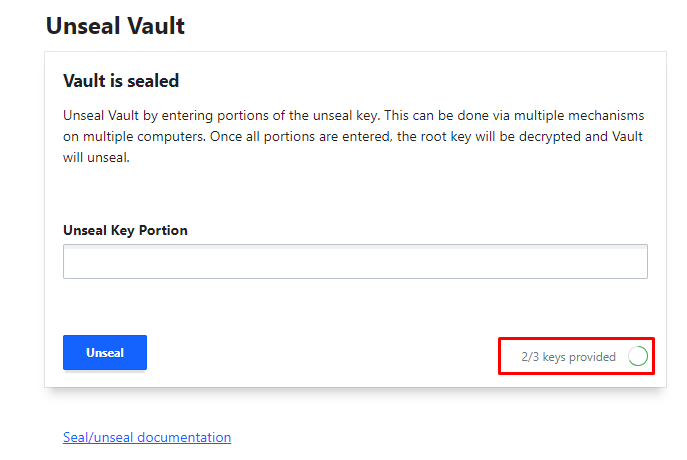Click the blue Unseal button

tap(105, 353)
